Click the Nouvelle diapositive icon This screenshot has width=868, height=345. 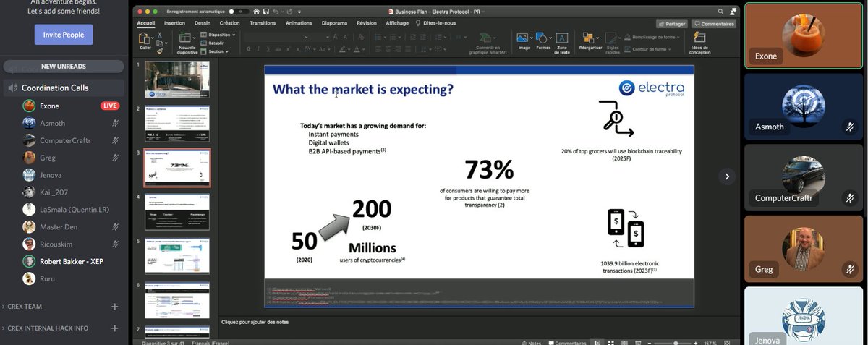(186, 38)
